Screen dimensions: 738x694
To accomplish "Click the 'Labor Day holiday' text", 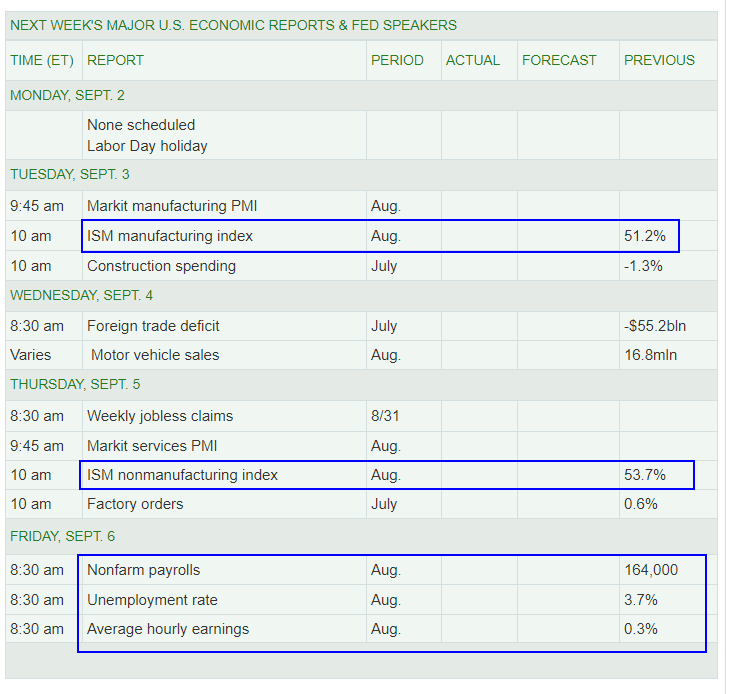I will [147, 146].
